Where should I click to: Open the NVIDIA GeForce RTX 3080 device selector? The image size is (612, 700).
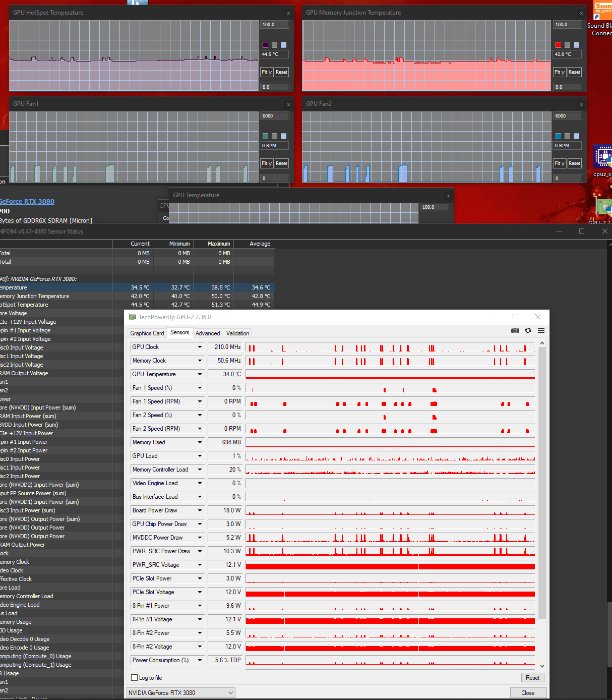point(180,693)
